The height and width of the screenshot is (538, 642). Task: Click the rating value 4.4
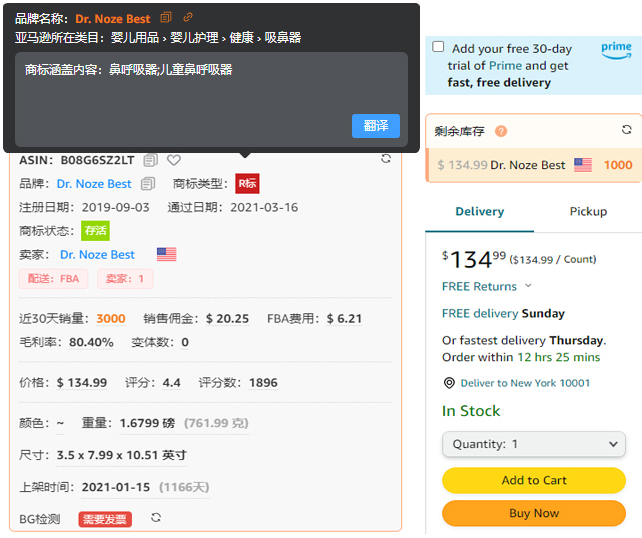172,383
